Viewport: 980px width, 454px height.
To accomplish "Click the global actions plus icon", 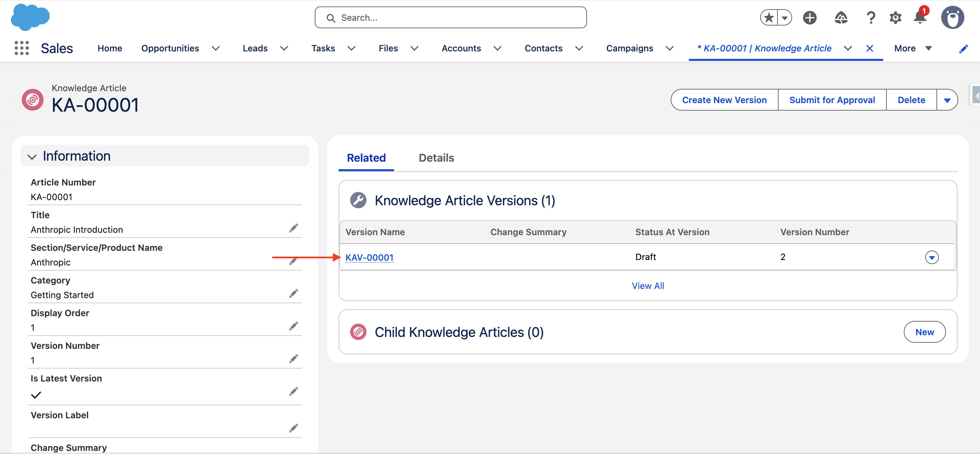I will 810,17.
